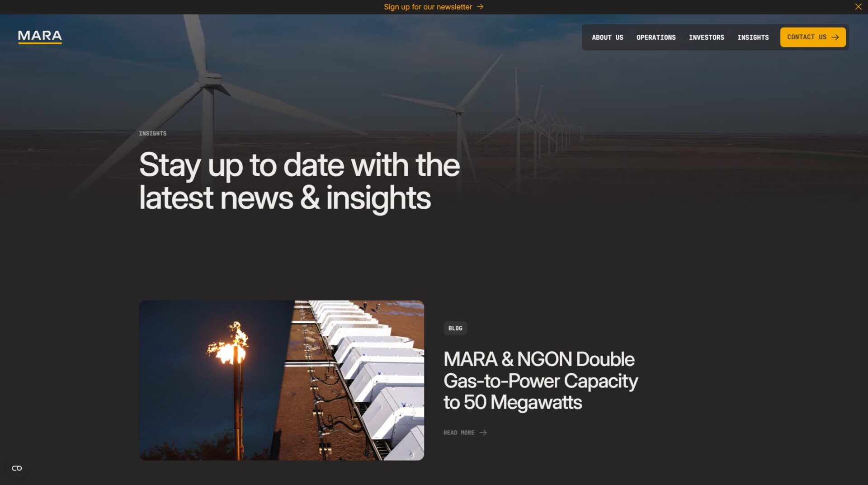Viewport: 868px width, 485px height.
Task: Click the arrow next to Read More
Action: [x=483, y=433]
